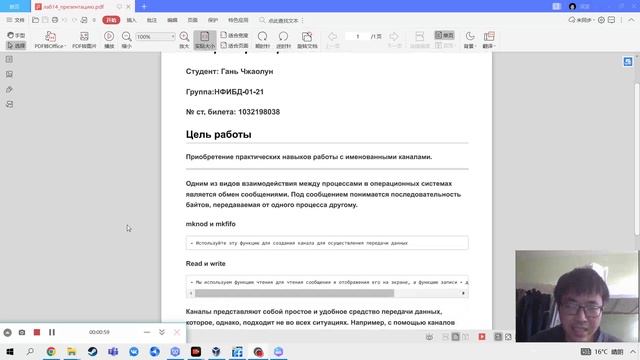Pause the screen recording

(x=52, y=332)
